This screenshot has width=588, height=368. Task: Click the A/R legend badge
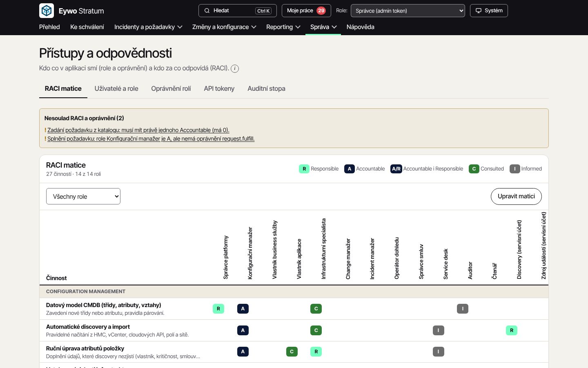pyautogui.click(x=396, y=169)
